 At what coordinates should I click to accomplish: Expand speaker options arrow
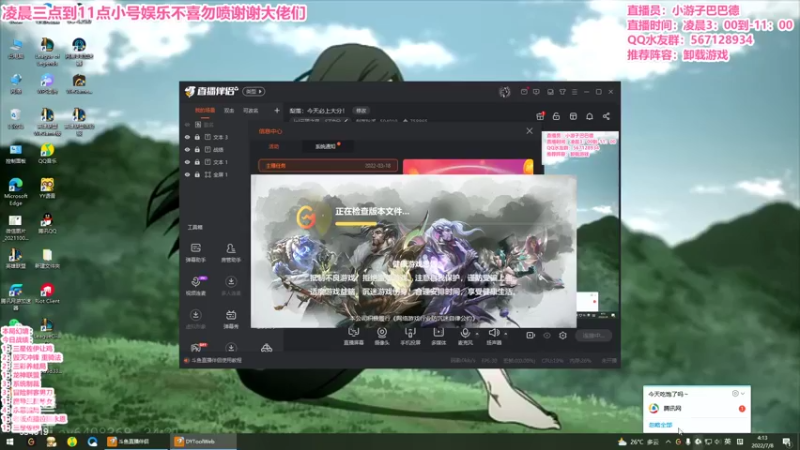pos(506,334)
